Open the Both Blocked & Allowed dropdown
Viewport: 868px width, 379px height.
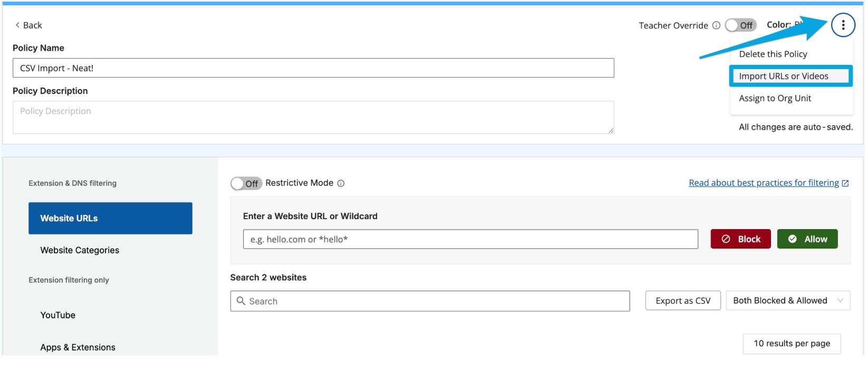pyautogui.click(x=788, y=301)
